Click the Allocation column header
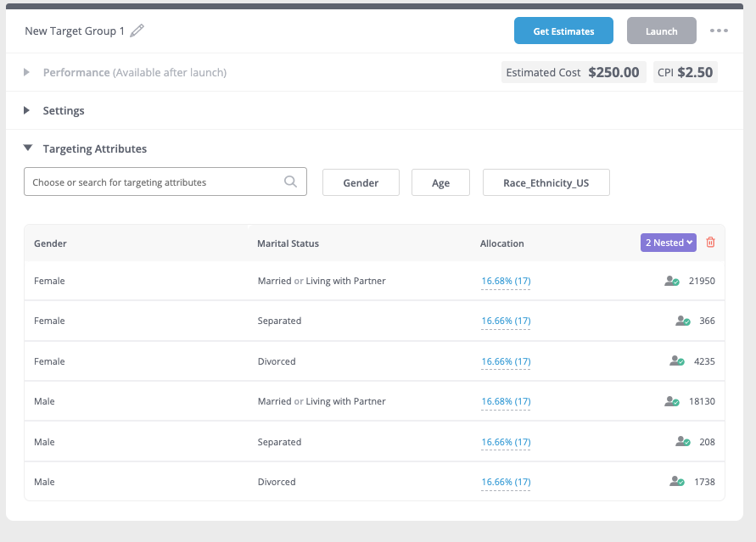 point(502,243)
